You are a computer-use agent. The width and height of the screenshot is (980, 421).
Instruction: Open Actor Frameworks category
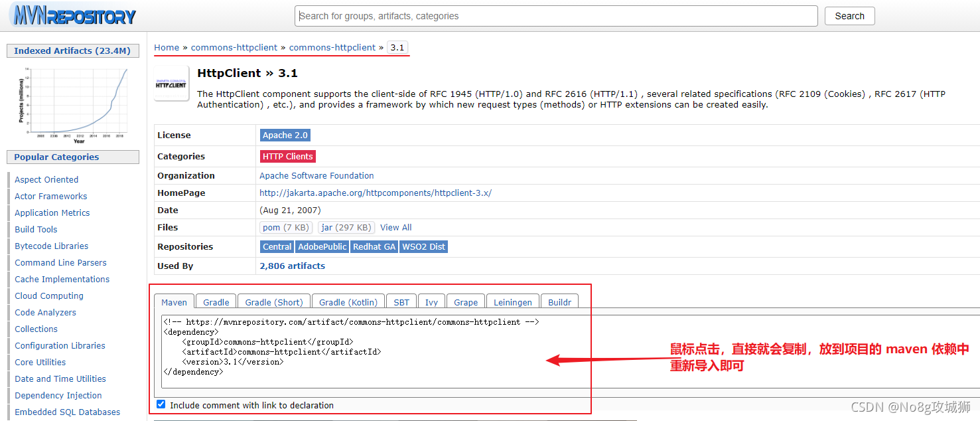pyautogui.click(x=51, y=196)
